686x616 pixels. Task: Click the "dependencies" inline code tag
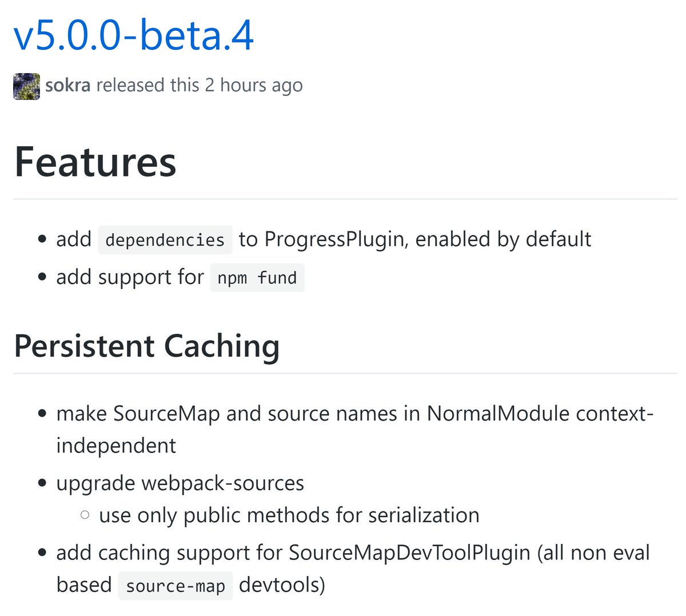[165, 240]
